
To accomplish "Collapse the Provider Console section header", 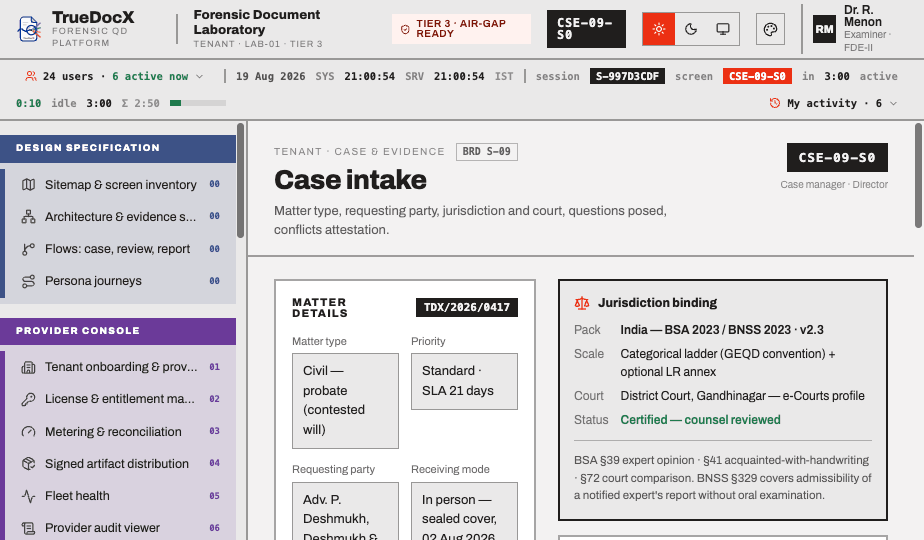I will click(x=118, y=331).
